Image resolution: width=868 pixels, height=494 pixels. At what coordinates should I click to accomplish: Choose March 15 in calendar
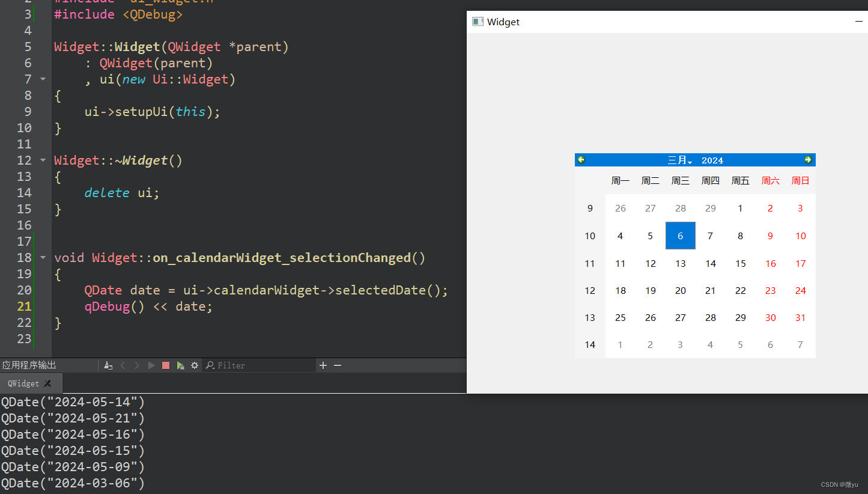[741, 263]
